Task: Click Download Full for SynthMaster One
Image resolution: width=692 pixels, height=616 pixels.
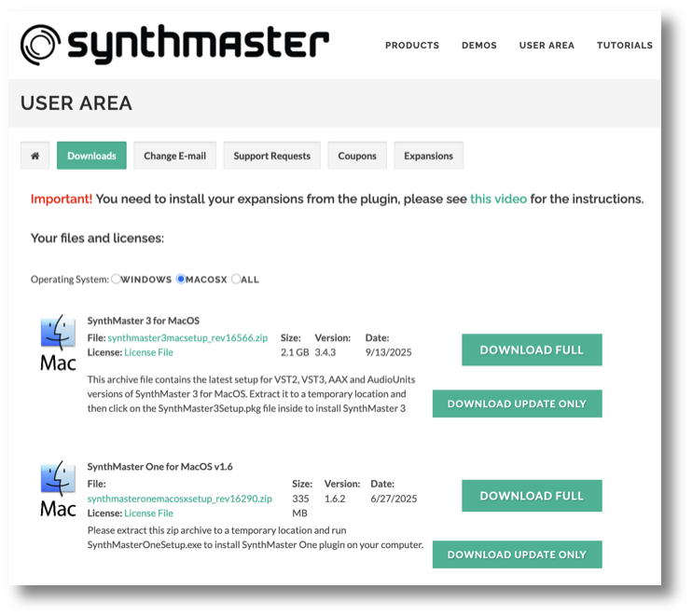Action: tap(532, 496)
